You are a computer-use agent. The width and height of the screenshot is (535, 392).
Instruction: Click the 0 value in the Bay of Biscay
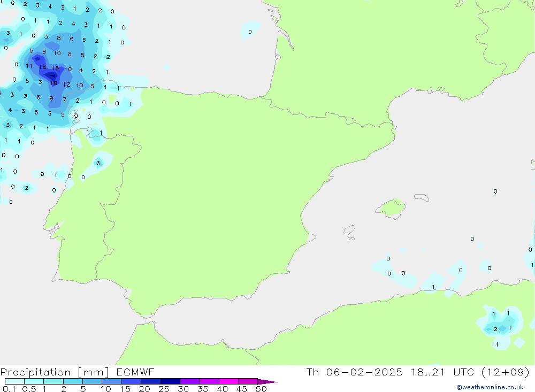point(250,32)
